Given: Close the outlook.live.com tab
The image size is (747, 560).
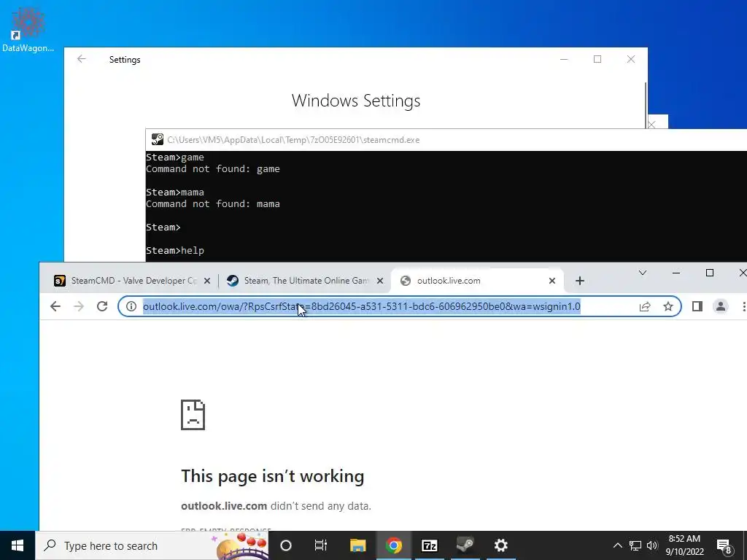Looking at the screenshot, I should point(551,281).
